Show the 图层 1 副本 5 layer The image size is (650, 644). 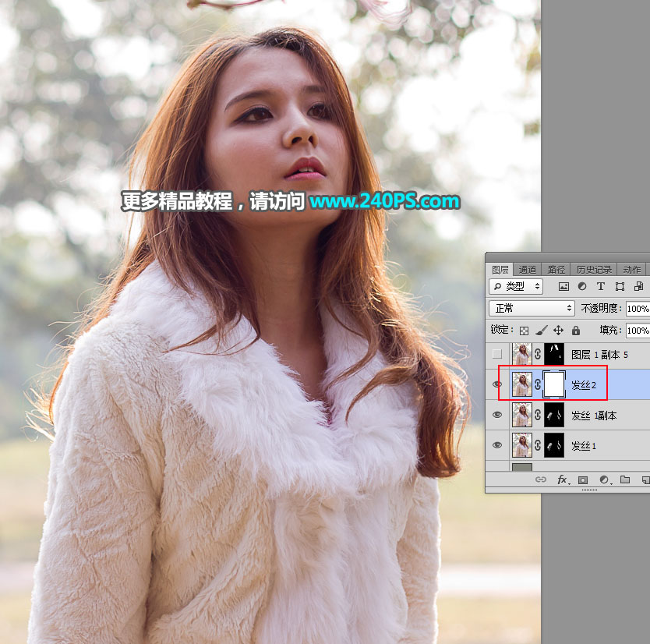coord(497,355)
